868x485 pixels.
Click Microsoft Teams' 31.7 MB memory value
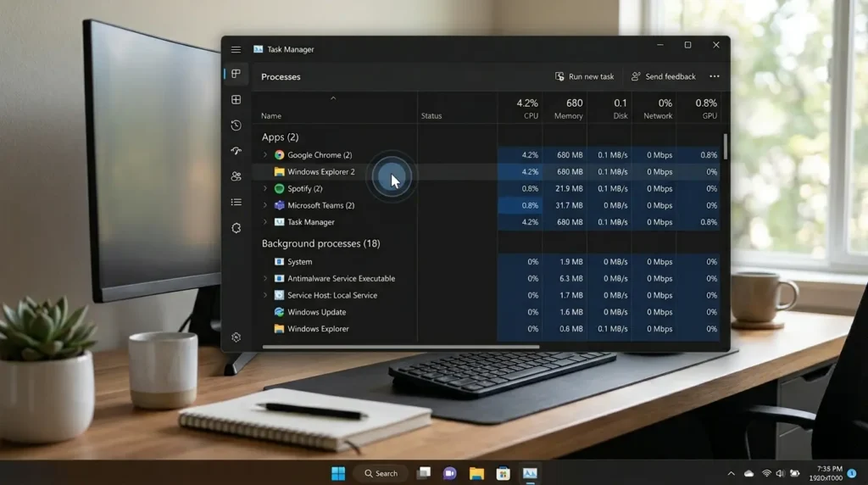pos(569,205)
